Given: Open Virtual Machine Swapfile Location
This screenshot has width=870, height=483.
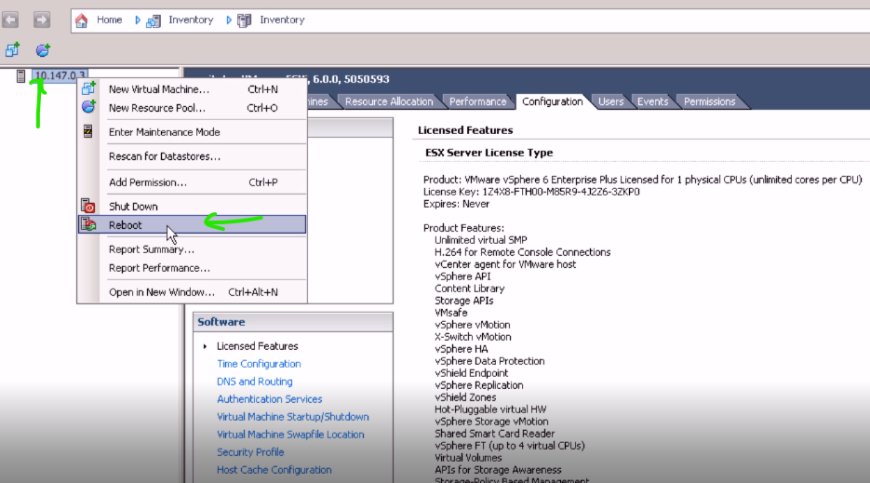Looking at the screenshot, I should (291, 435).
